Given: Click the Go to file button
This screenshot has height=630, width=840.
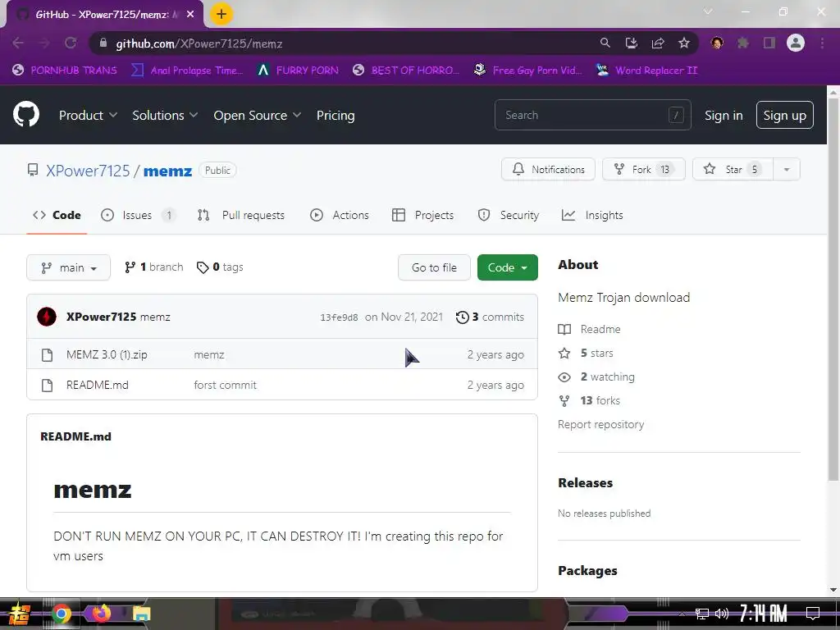Looking at the screenshot, I should tap(434, 267).
